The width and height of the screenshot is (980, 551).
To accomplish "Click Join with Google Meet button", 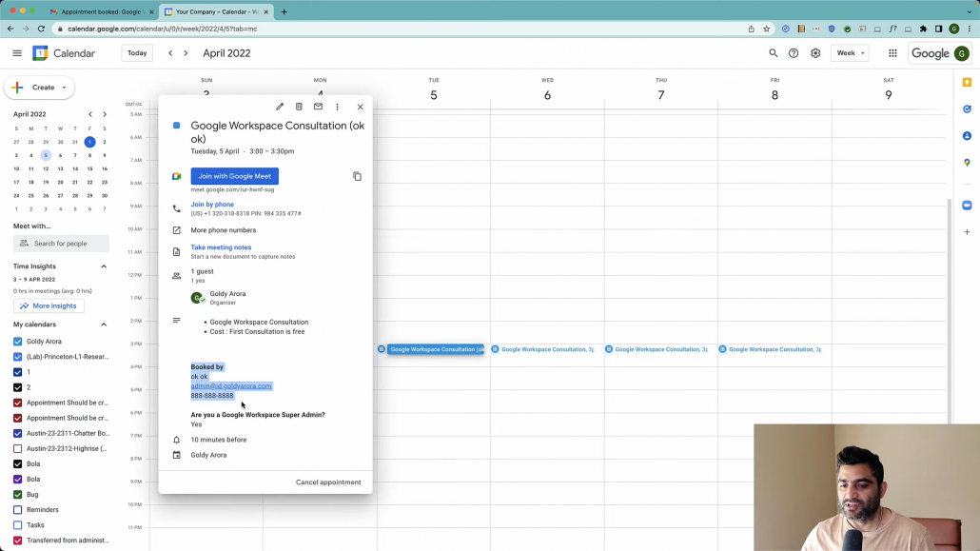I will (x=234, y=176).
